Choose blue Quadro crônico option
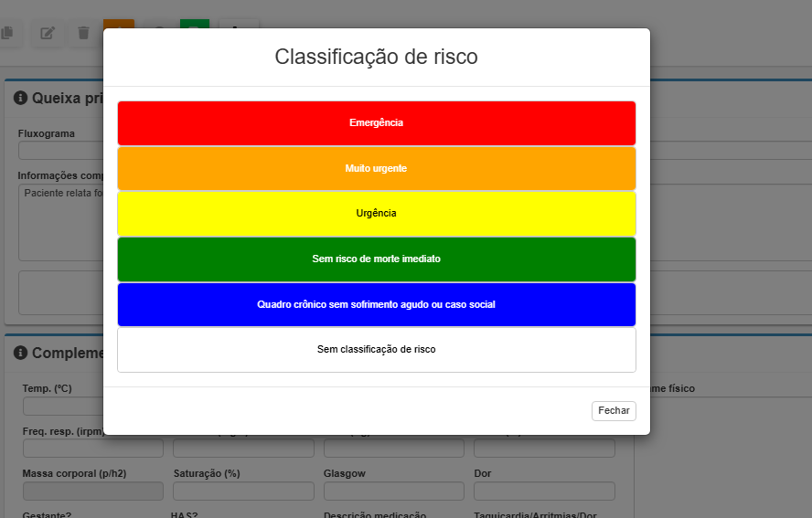The width and height of the screenshot is (812, 518). (376, 304)
